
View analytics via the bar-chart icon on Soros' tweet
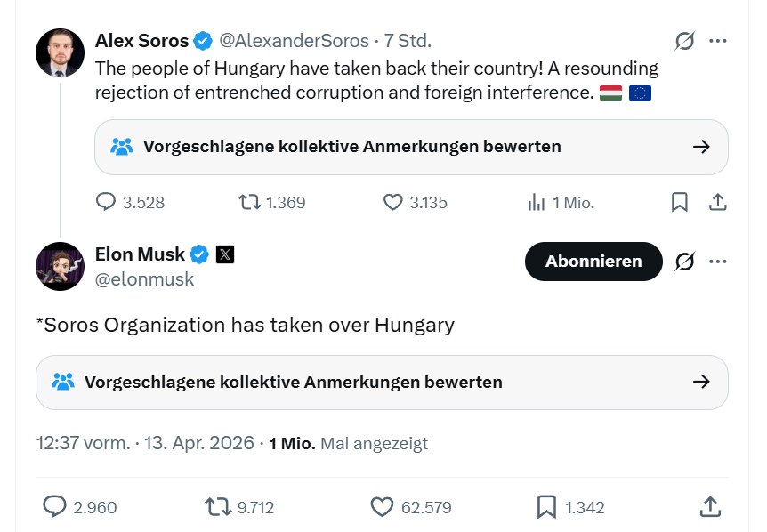(536, 202)
